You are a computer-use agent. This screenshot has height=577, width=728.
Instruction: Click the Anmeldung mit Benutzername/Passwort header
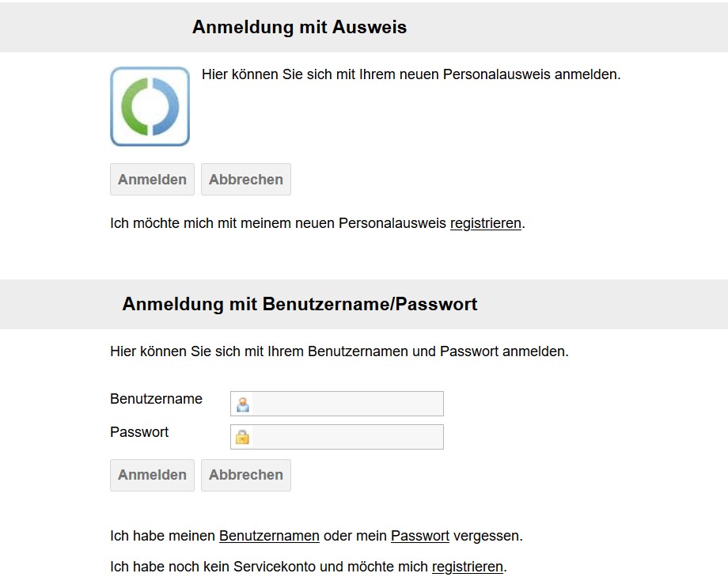tap(299, 304)
